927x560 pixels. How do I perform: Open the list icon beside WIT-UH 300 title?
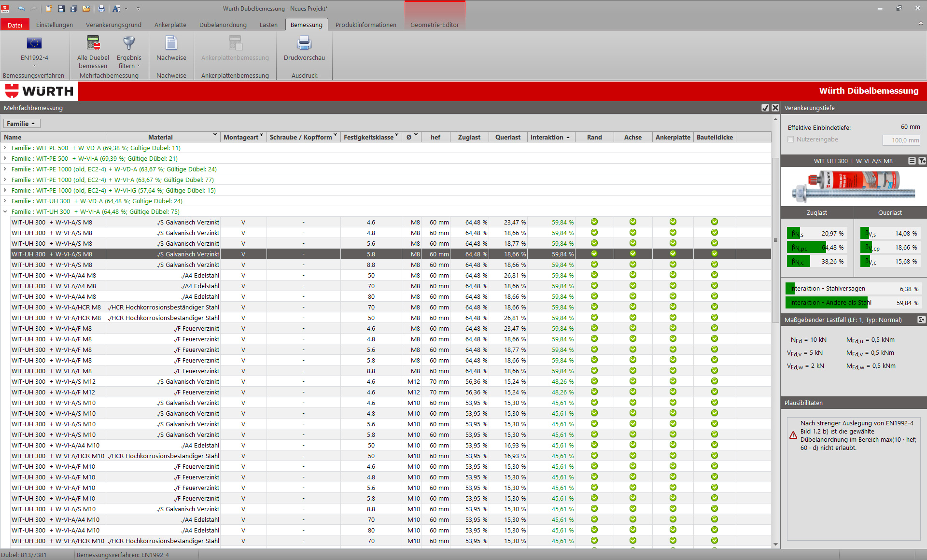click(x=912, y=161)
